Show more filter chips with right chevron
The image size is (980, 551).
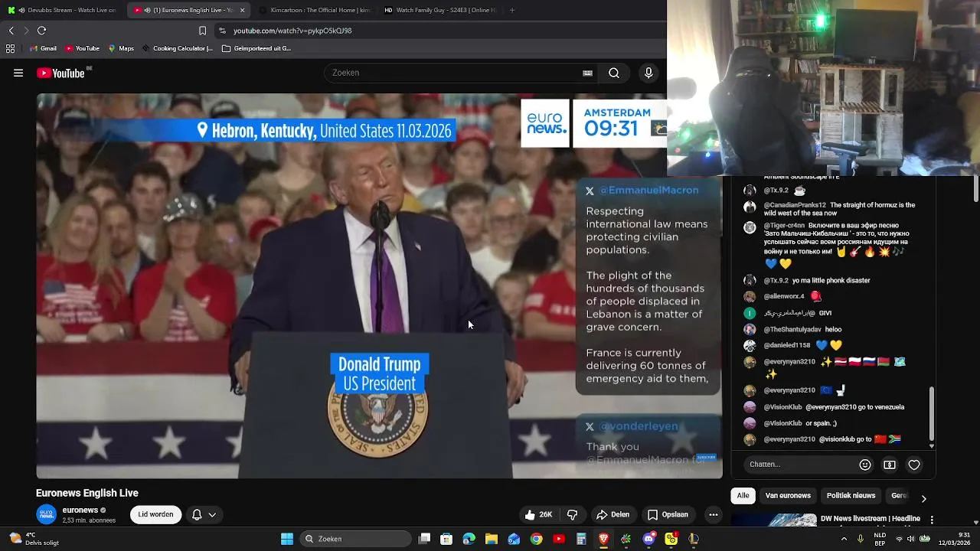[923, 498]
